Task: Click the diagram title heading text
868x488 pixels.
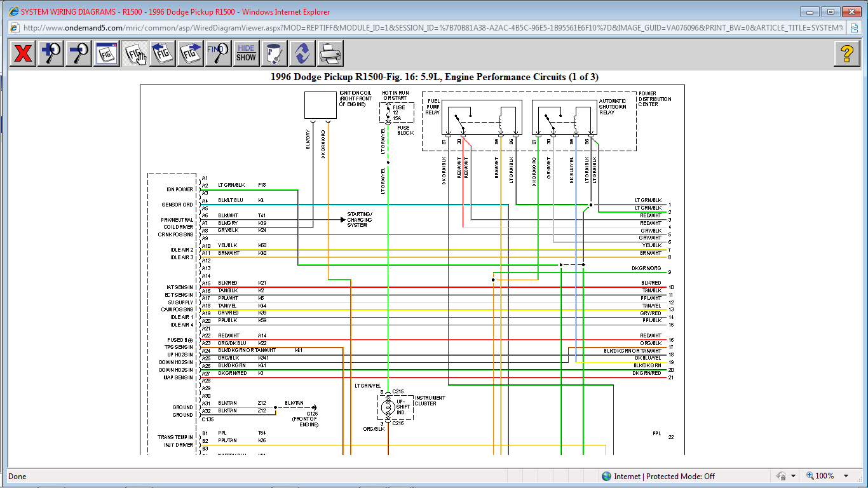Action: tap(434, 77)
